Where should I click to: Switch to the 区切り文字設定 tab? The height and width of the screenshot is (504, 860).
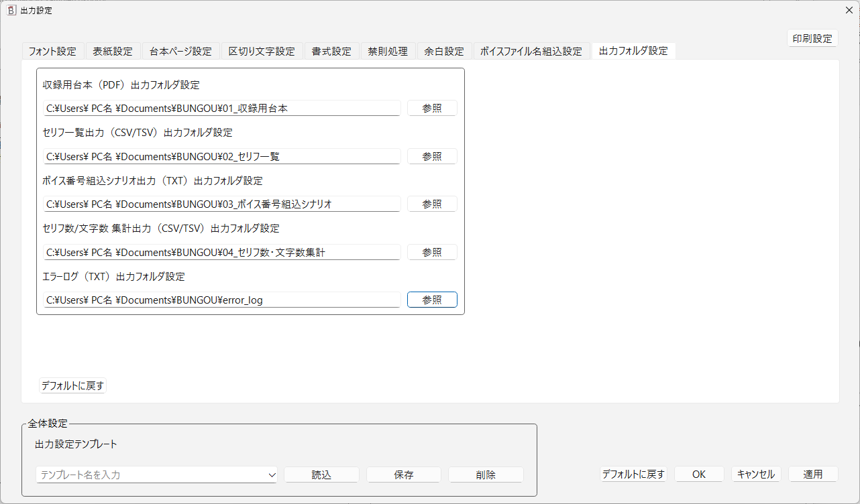262,50
